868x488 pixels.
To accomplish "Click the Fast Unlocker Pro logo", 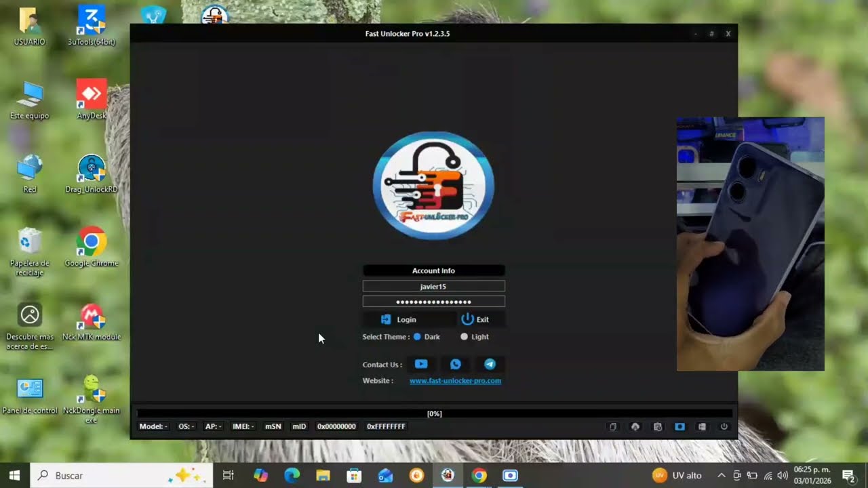I will click(x=433, y=186).
